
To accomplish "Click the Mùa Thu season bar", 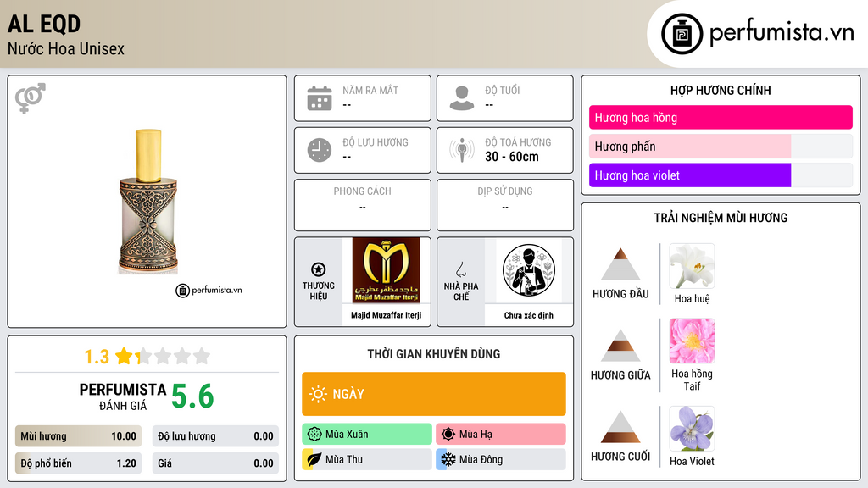I will tap(367, 459).
